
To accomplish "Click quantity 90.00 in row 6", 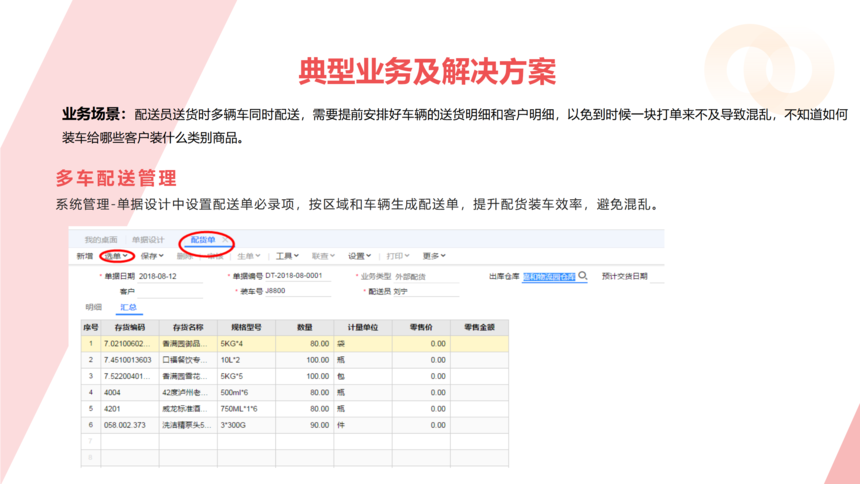I will coord(304,425).
